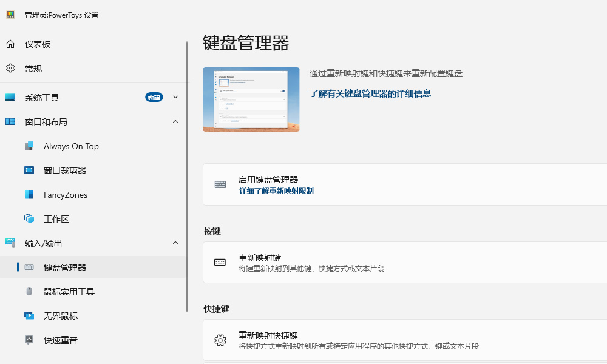
Task: Click description 通过重新映射键和快捷键来重新配置键盘
Action: (x=386, y=73)
